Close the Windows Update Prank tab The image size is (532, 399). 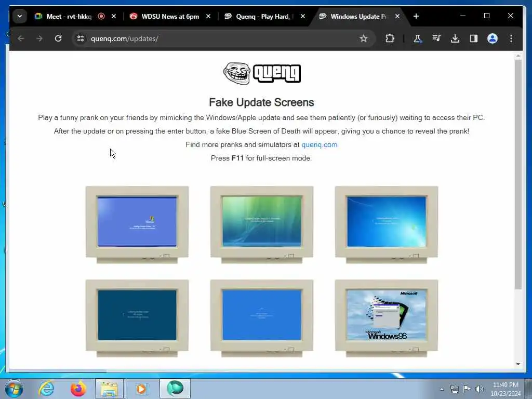tap(397, 16)
